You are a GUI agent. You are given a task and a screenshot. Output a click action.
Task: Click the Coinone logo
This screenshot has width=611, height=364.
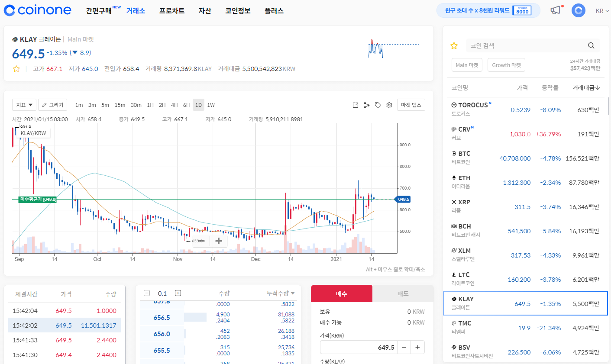click(38, 10)
